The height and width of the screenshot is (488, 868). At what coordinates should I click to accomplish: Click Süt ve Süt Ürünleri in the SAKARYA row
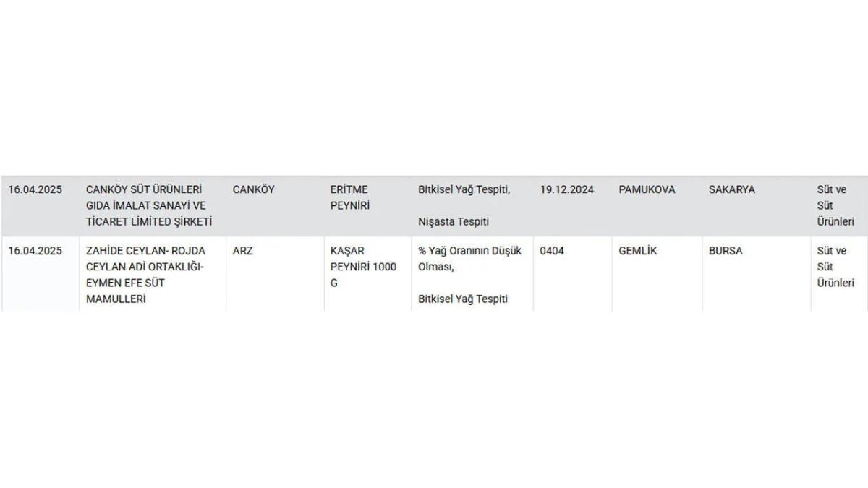pyautogui.click(x=835, y=205)
